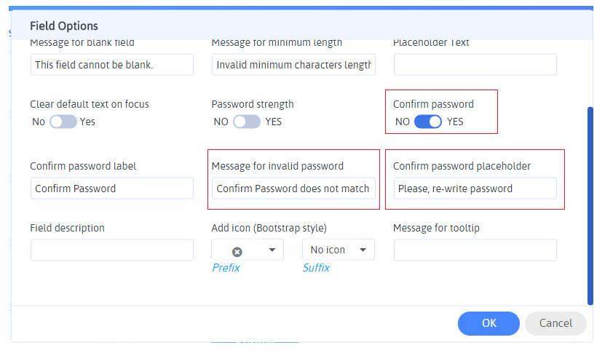Click the circled-x icon in prefix selector
Viewport: 613px width, 364px height.
tap(237, 251)
